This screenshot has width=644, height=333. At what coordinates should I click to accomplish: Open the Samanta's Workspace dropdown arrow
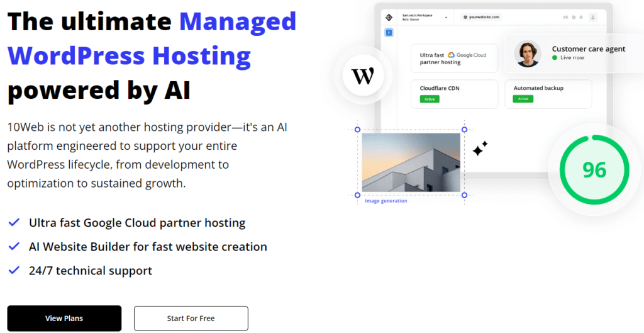tap(446, 17)
